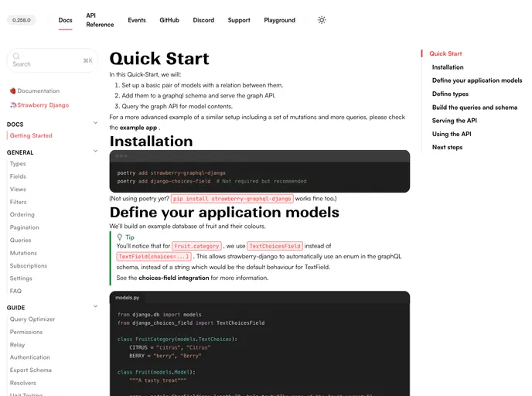Collapse the GUIDE sidebar section

click(x=95, y=306)
